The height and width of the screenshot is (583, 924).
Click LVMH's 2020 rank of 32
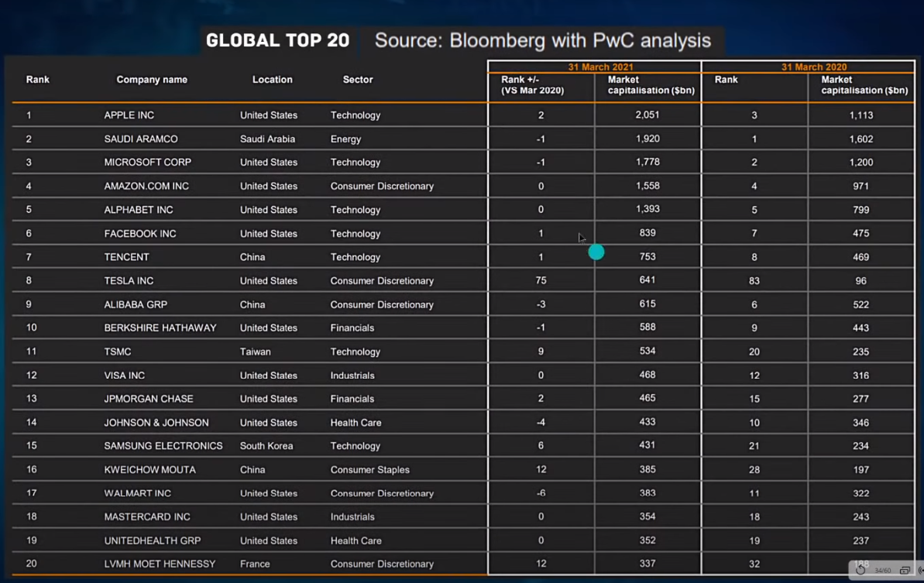(x=754, y=564)
